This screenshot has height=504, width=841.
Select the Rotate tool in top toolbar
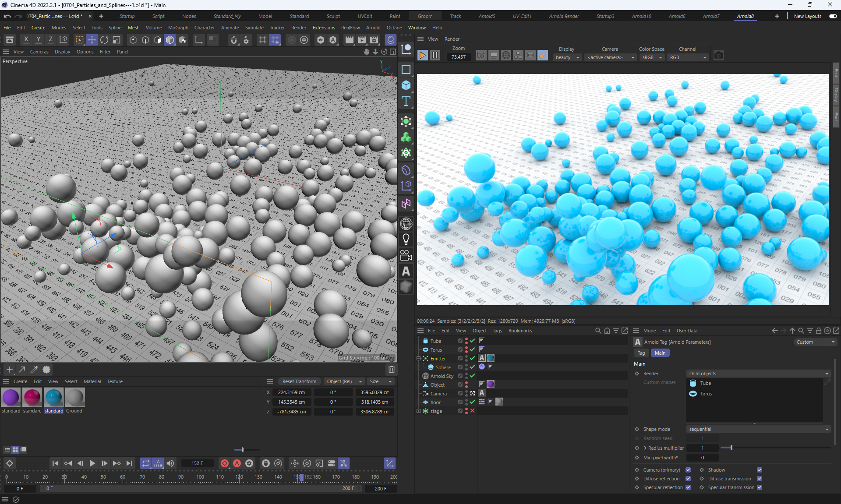[104, 40]
